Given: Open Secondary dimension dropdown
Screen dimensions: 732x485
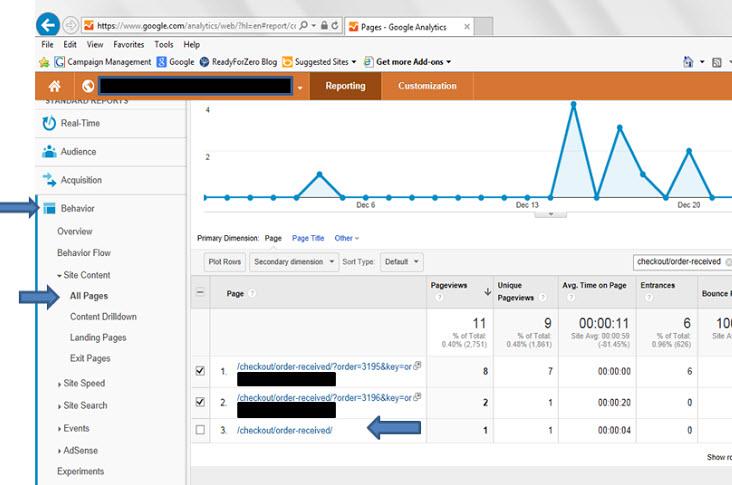Looking at the screenshot, I should point(294,262).
